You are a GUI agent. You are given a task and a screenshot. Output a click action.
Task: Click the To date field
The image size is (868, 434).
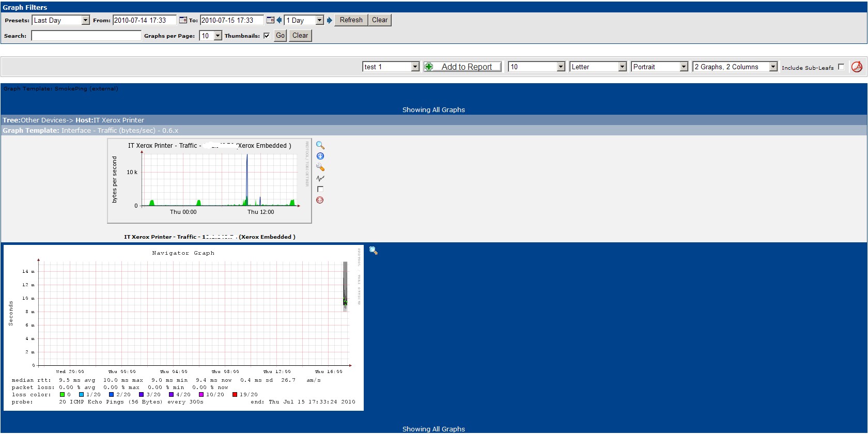coord(232,20)
